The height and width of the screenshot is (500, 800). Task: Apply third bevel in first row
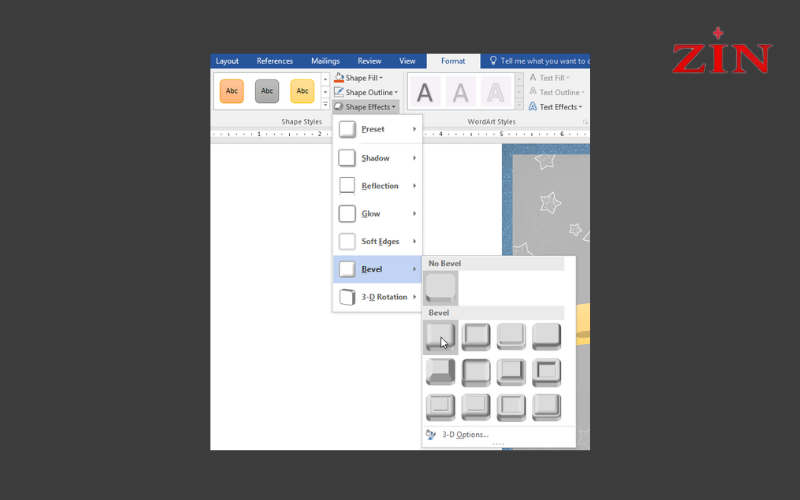511,337
